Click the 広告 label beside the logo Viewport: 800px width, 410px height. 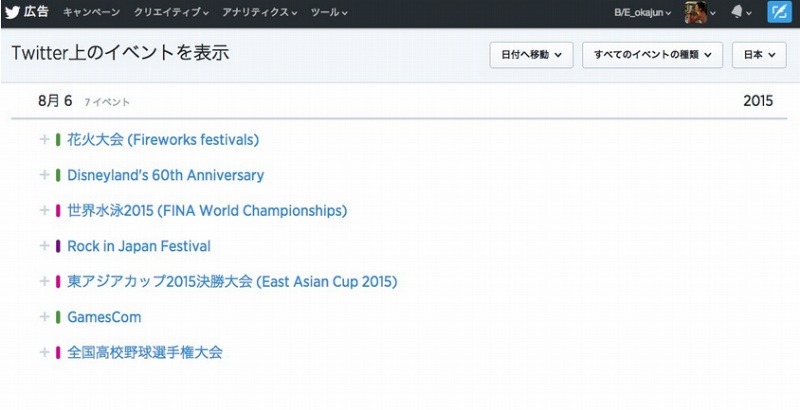[36, 12]
